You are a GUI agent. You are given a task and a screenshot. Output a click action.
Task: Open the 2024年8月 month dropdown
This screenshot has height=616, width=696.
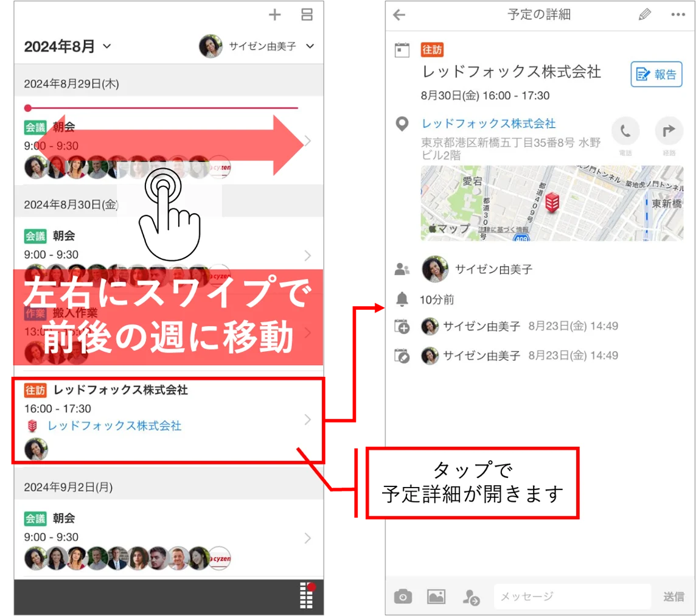68,46
